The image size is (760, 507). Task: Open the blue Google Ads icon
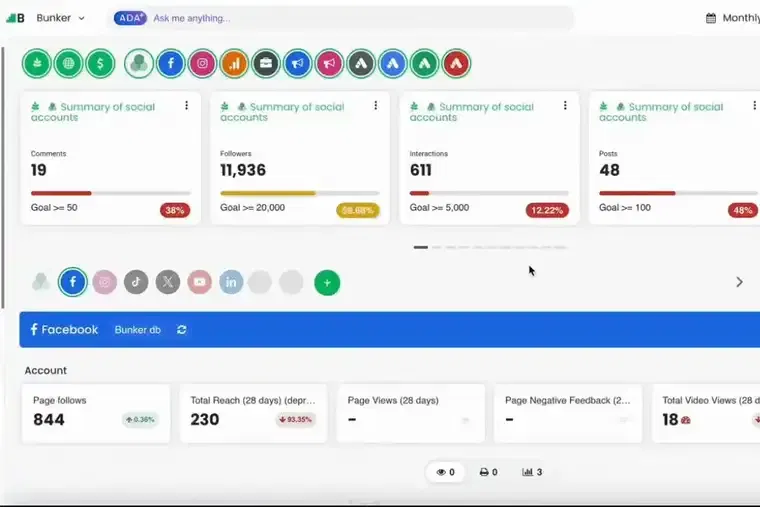(393, 63)
